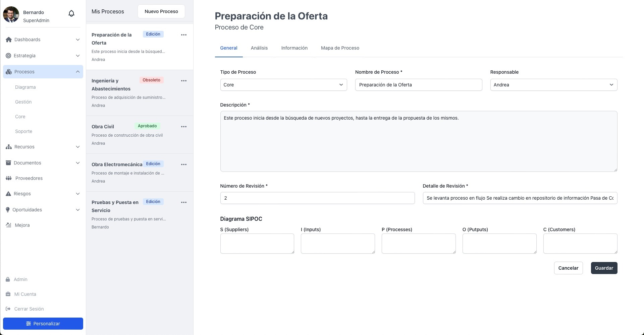Click the Guardar button
The height and width of the screenshot is (335, 644).
coord(604,268)
